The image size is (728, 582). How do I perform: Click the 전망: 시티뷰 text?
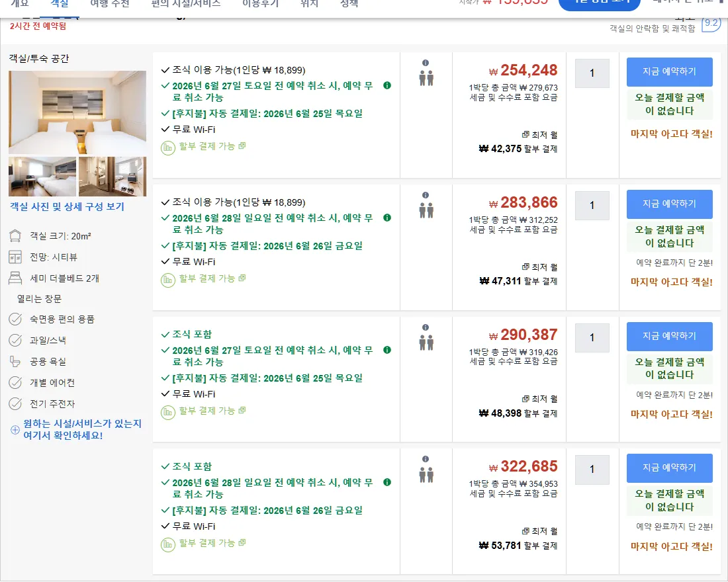(x=54, y=257)
